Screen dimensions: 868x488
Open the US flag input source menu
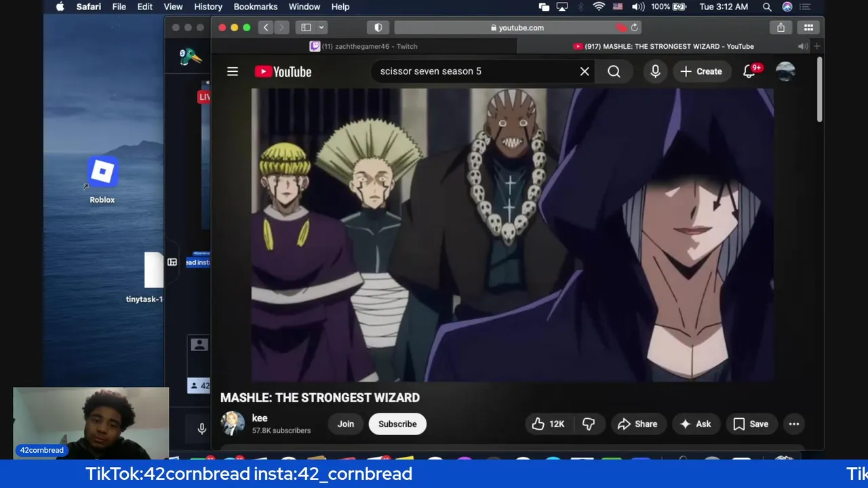pos(618,7)
